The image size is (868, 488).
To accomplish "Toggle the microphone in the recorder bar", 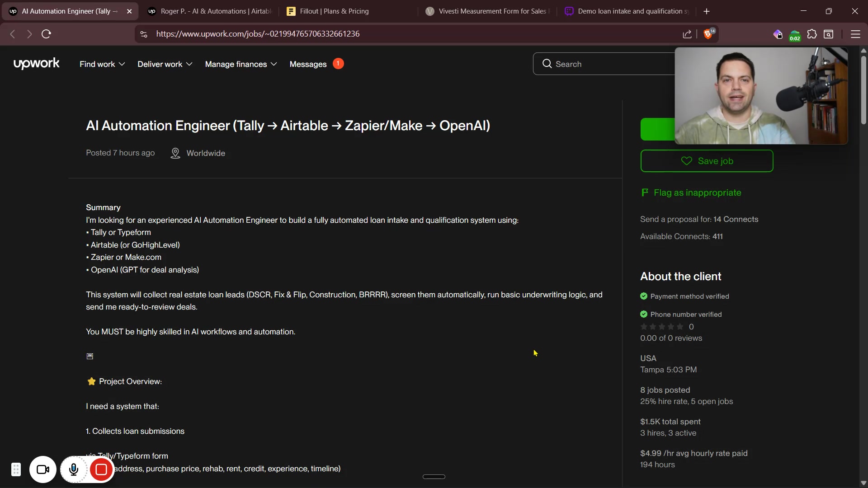I will pyautogui.click(x=74, y=470).
